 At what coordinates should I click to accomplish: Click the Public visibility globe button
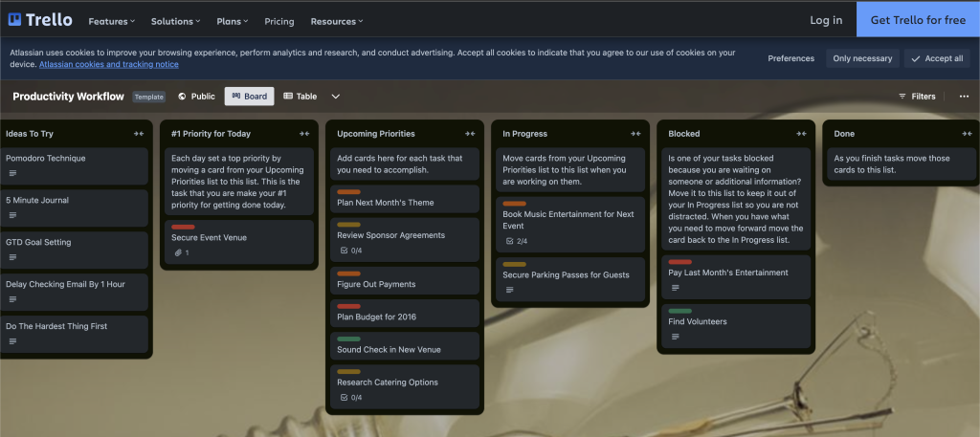[x=196, y=97]
